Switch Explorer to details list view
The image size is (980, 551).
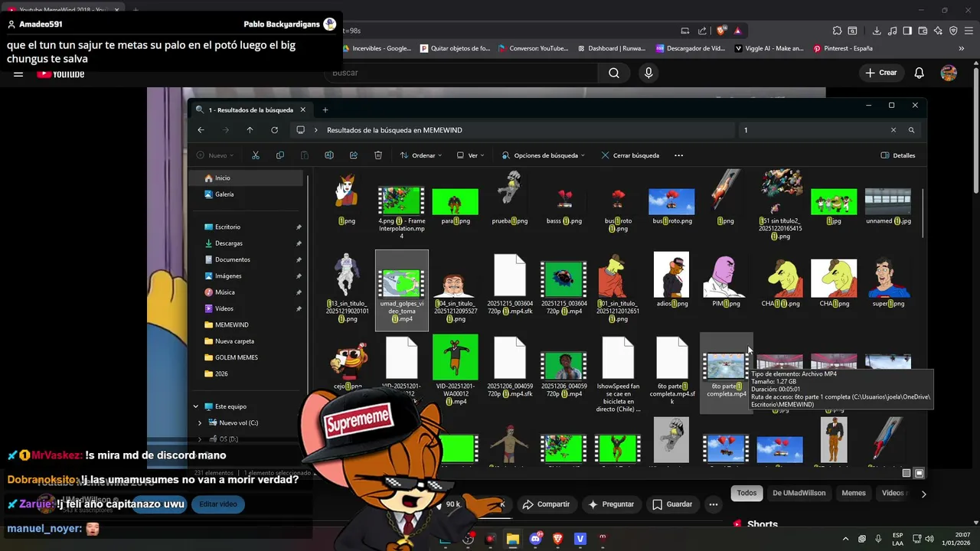click(x=906, y=473)
